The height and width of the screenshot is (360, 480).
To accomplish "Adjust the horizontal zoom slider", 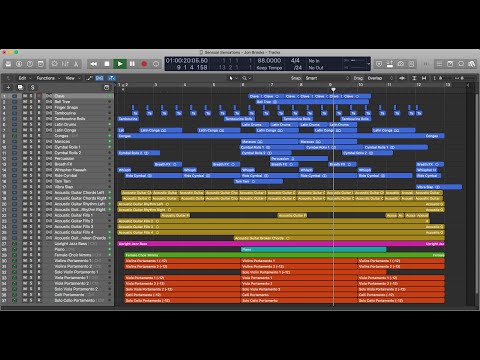I will [x=462, y=78].
